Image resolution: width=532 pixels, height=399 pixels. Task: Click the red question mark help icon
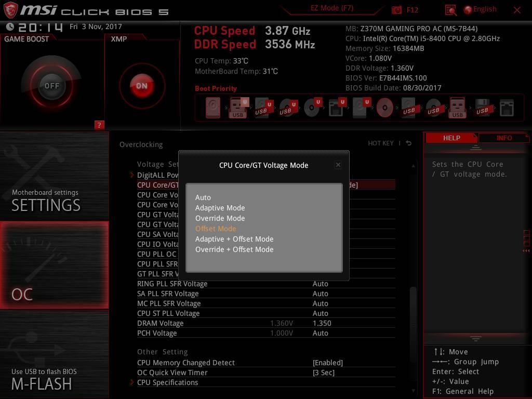click(x=99, y=125)
